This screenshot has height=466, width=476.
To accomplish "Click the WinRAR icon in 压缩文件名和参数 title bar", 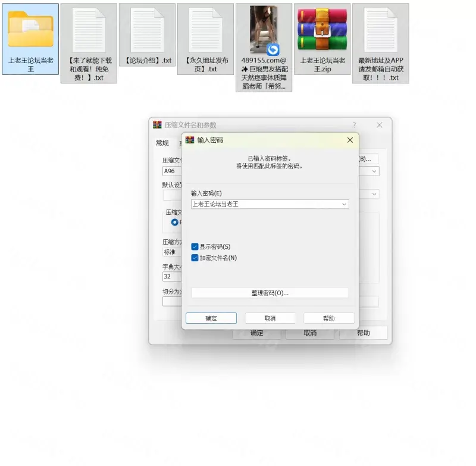I will coord(157,125).
